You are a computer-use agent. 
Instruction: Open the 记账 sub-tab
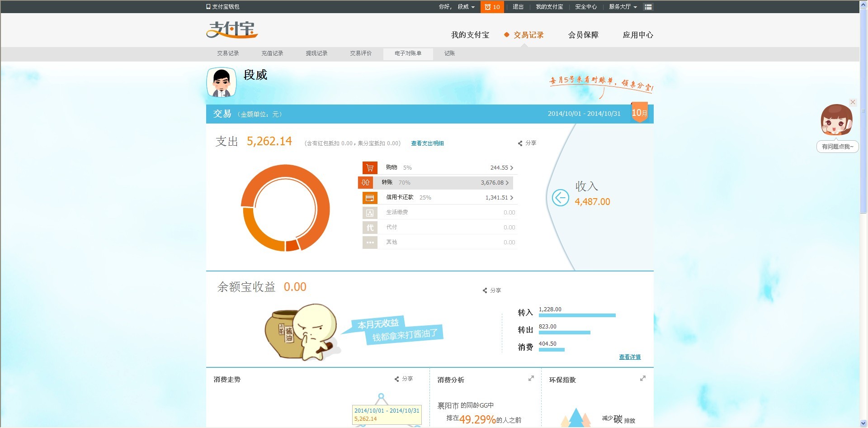click(449, 53)
